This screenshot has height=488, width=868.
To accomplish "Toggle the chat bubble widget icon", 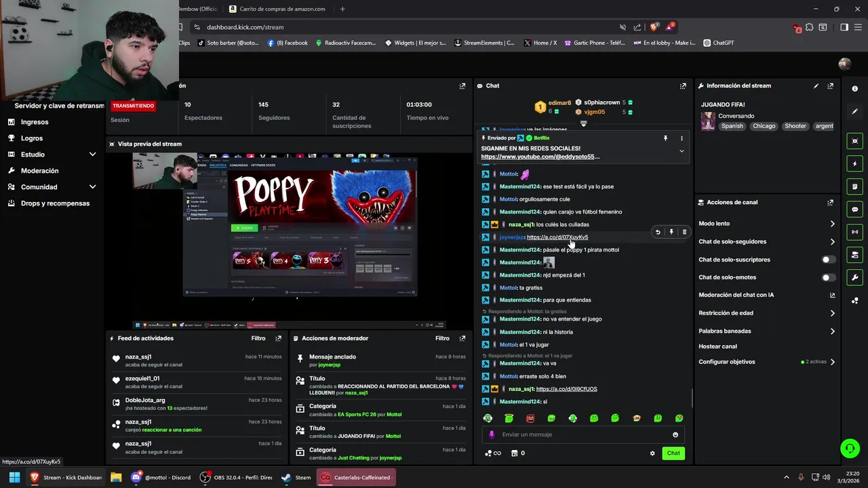I will point(854,209).
